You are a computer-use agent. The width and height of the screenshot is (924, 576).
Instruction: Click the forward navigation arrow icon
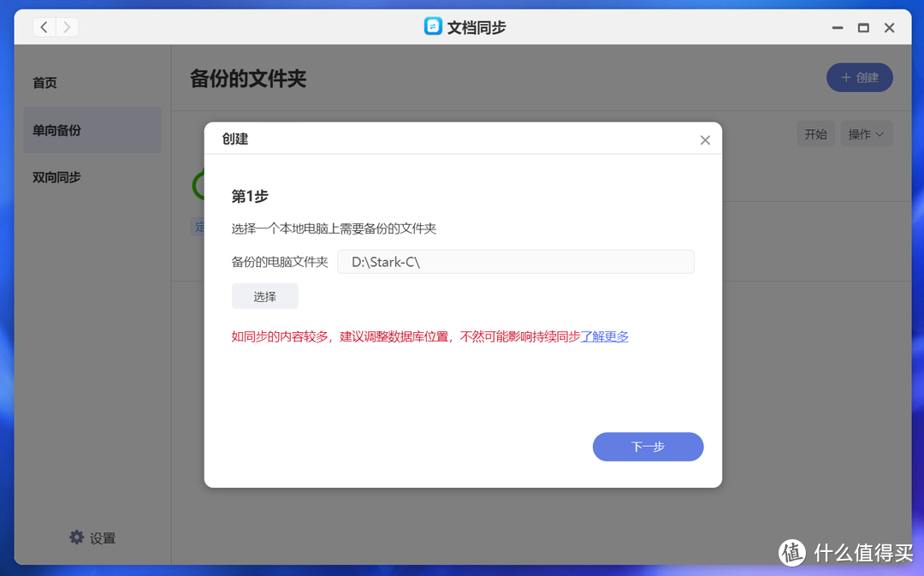tap(68, 27)
